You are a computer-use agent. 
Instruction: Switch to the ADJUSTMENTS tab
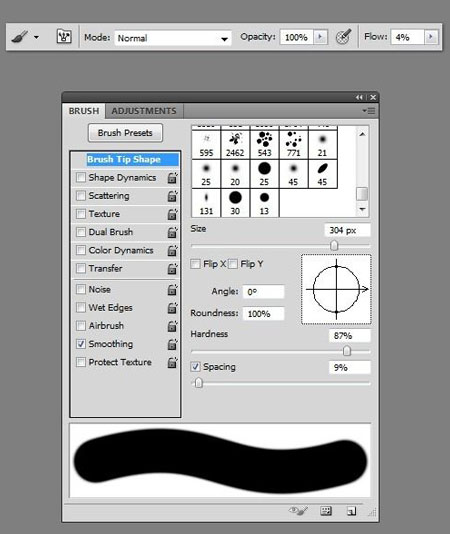point(144,111)
